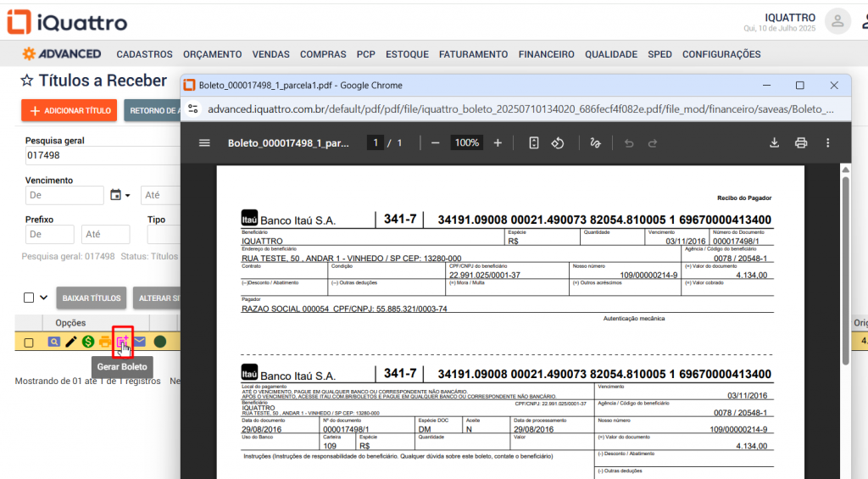Click the magnifier view icon in title row
The width and height of the screenshot is (868, 479).
pyautogui.click(x=53, y=342)
